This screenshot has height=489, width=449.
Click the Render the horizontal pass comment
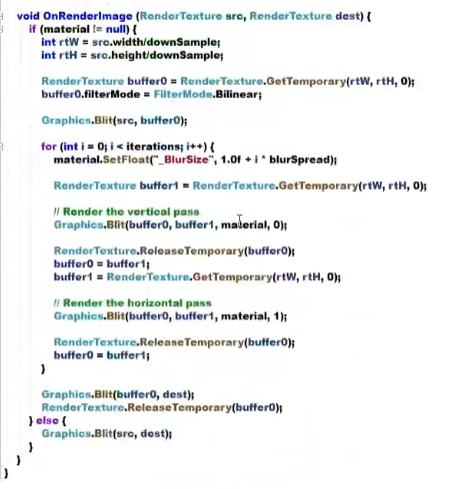pyautogui.click(x=133, y=303)
